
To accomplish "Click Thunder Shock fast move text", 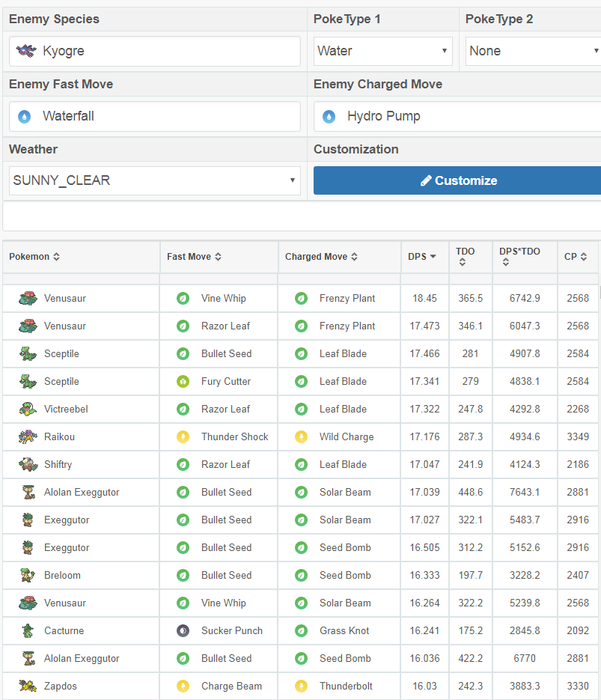I will [235, 437].
